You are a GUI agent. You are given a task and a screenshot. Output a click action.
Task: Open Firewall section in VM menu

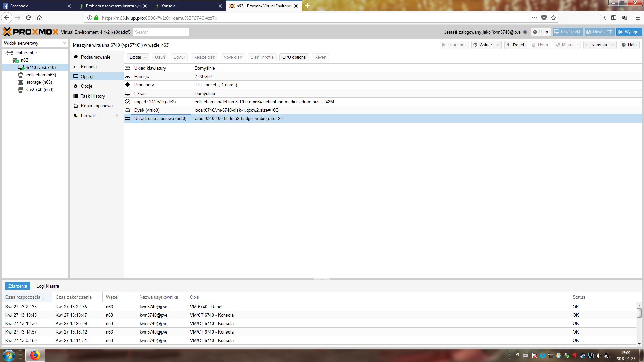tap(88, 115)
